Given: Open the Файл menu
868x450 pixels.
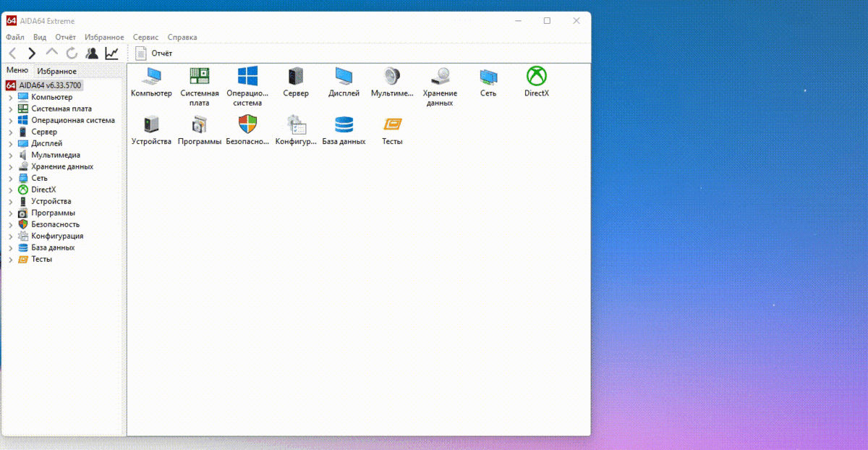Looking at the screenshot, I should (x=15, y=37).
